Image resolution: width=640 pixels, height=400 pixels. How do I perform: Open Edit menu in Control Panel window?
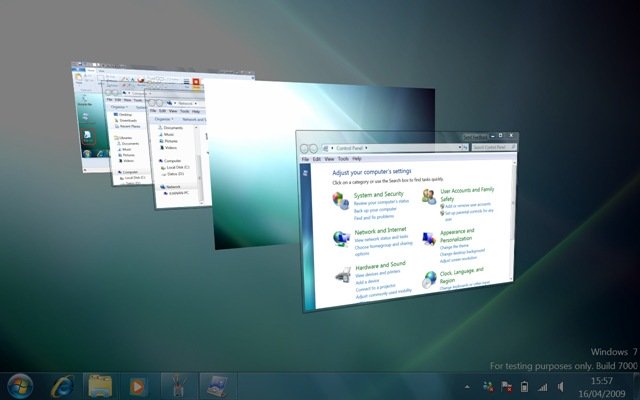click(317, 159)
